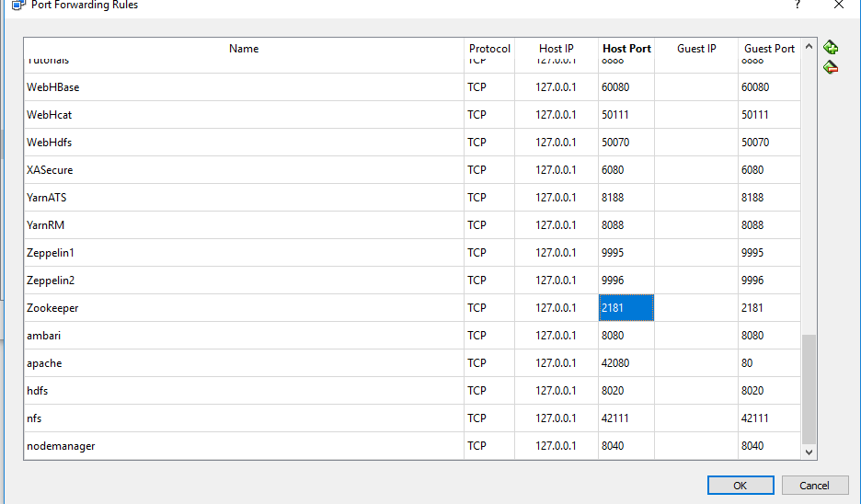Click the empty Guest IP cell for hdfs
The height and width of the screenshot is (504, 861).
point(696,391)
